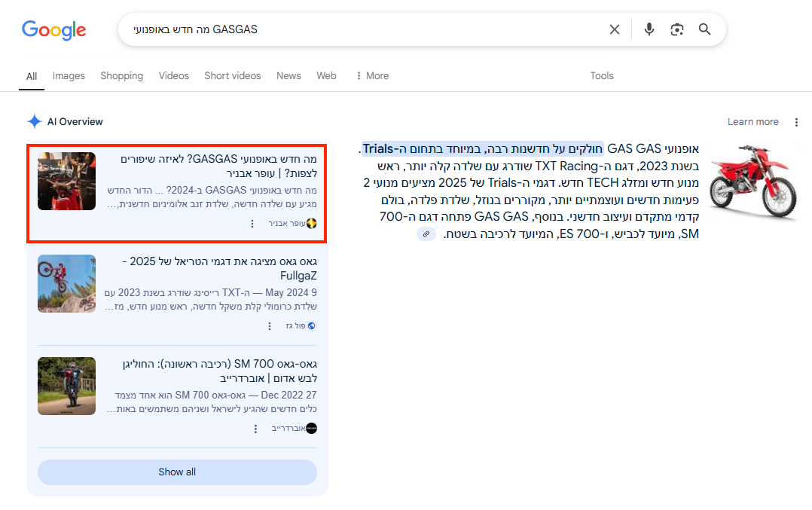This screenshot has width=812, height=510.
Task: Click the magnifying glass search button
Action: (704, 29)
